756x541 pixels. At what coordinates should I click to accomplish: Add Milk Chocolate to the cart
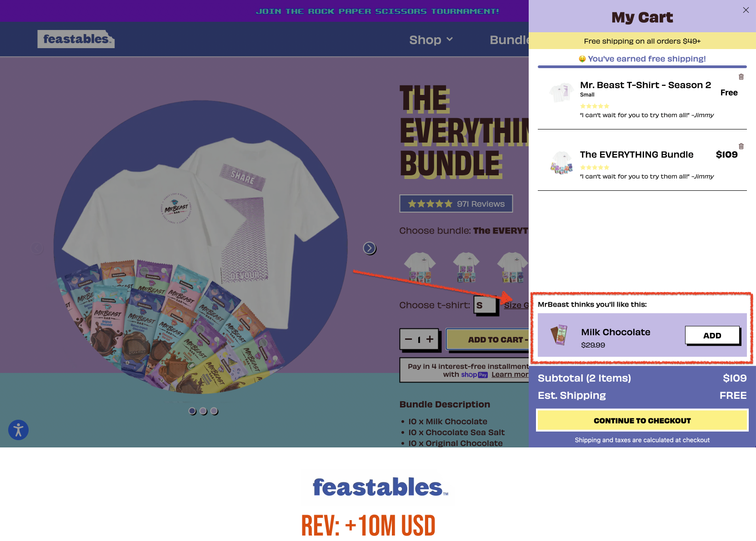[712, 335]
